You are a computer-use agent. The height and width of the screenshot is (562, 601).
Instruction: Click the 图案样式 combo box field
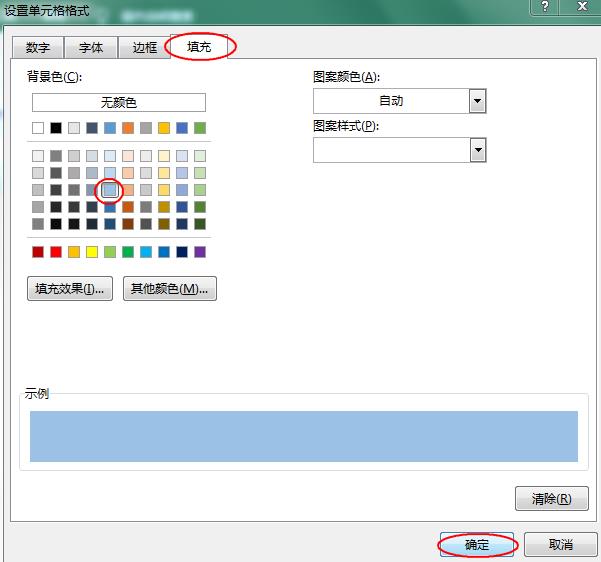coord(391,150)
